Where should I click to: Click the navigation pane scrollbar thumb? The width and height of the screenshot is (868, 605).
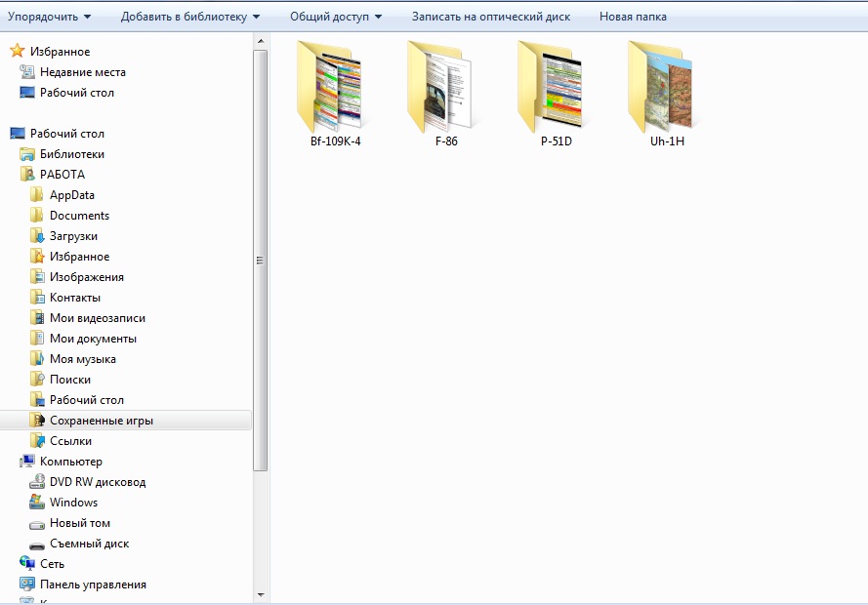click(260, 261)
